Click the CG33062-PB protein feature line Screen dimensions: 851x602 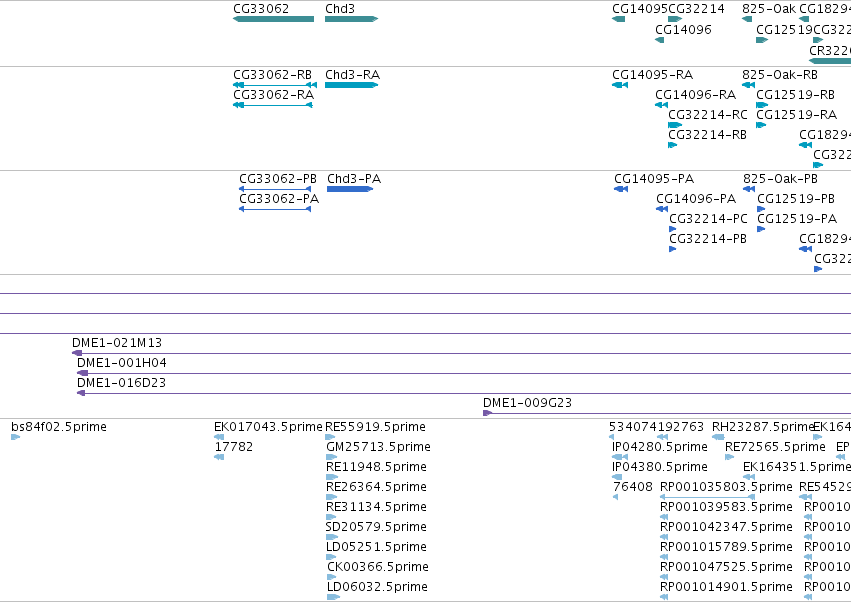pyautogui.click(x=275, y=189)
